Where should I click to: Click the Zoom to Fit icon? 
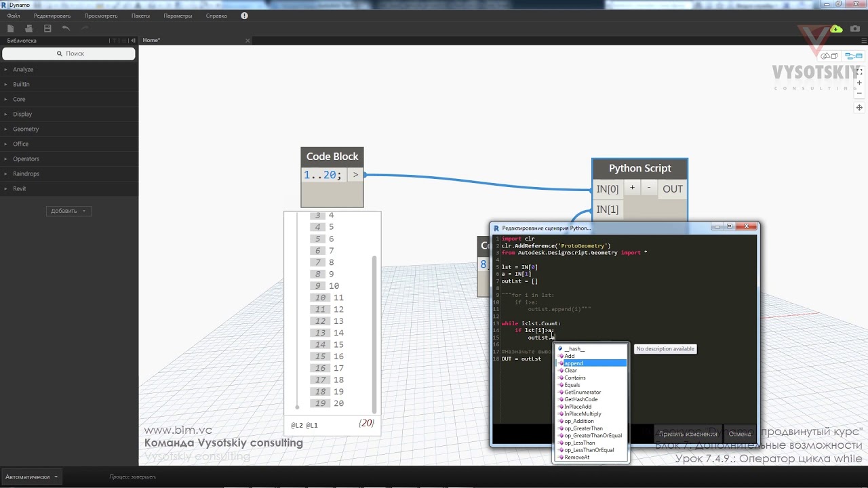[x=859, y=71]
